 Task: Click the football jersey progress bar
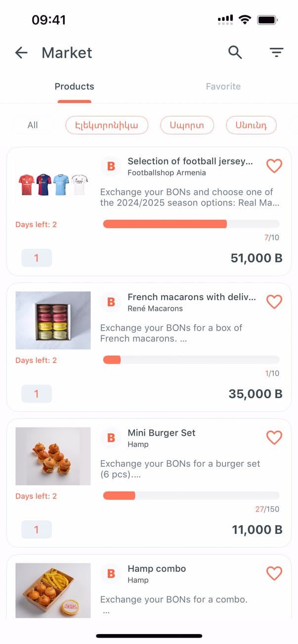[x=191, y=224]
